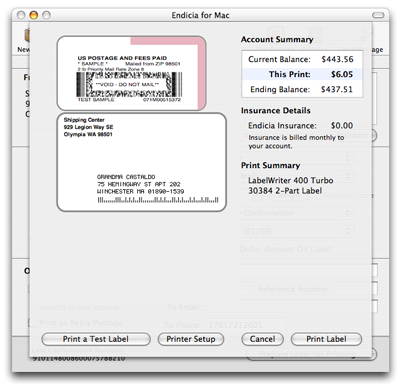Click the To Phone number field

(x=246, y=325)
